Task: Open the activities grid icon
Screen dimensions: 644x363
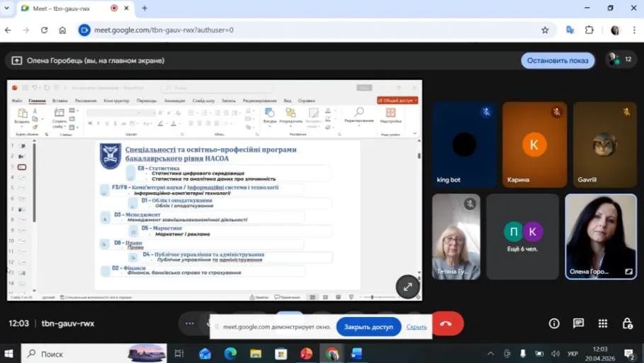Action: (x=603, y=323)
